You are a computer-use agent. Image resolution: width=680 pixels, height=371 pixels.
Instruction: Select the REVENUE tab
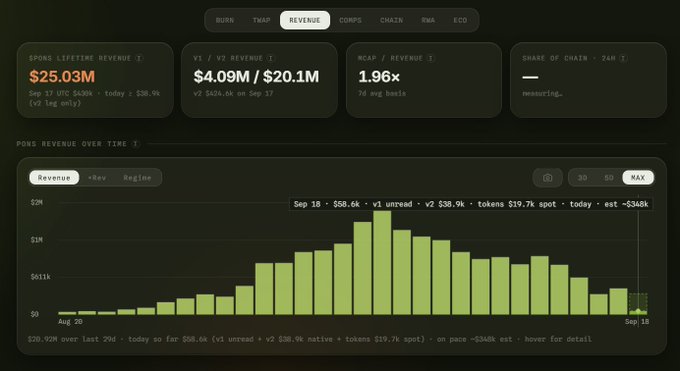tap(305, 20)
